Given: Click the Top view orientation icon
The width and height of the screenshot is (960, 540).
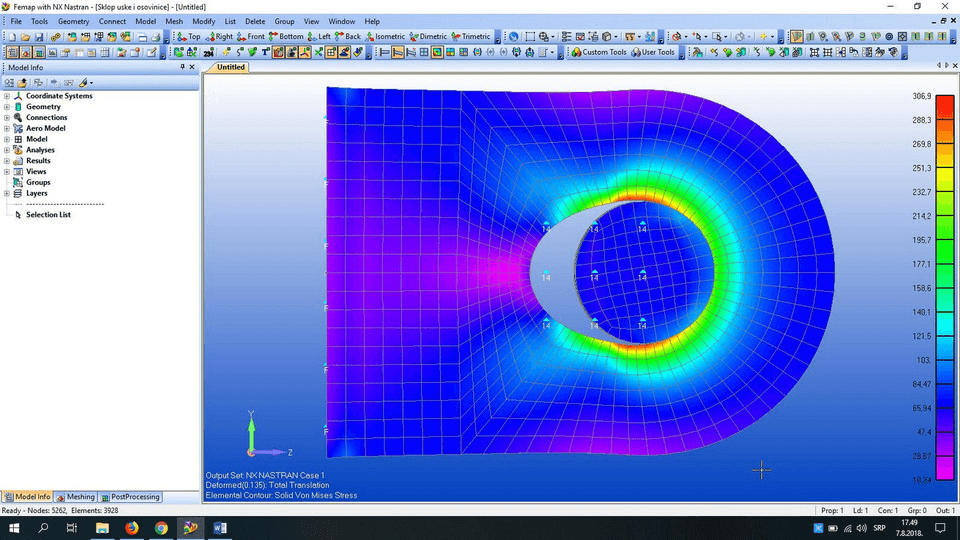Looking at the screenshot, I should (x=188, y=37).
